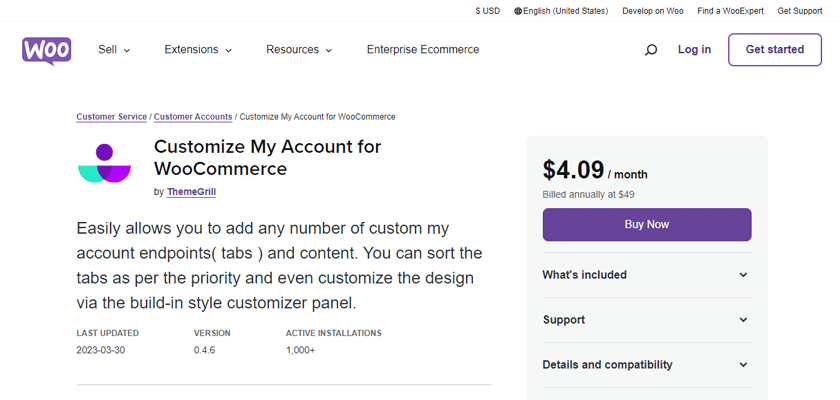Viewport: 840px width, 400px height.
Task: Open the Sell dropdown menu
Action: pos(114,50)
